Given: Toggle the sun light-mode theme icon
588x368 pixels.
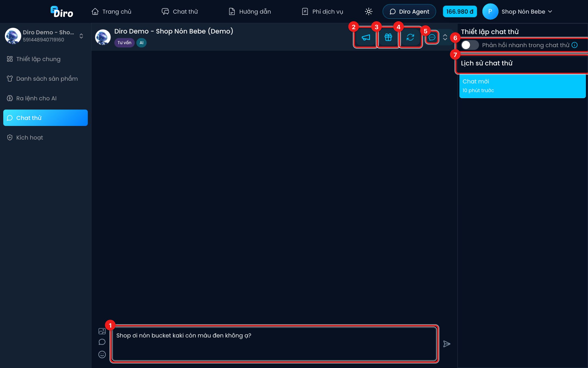Looking at the screenshot, I should click(x=369, y=11).
